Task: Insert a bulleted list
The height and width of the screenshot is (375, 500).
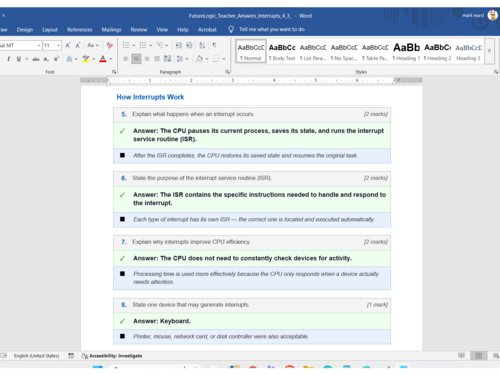Action: point(126,45)
